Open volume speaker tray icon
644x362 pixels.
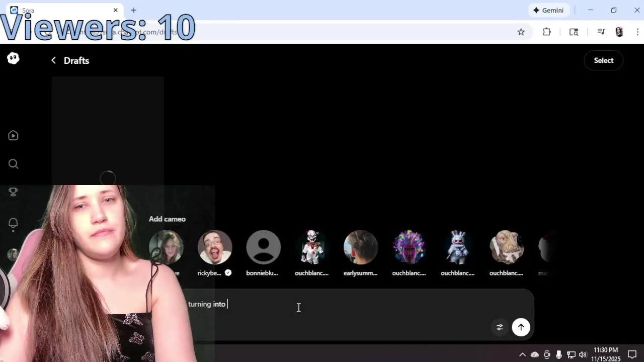pyautogui.click(x=583, y=355)
